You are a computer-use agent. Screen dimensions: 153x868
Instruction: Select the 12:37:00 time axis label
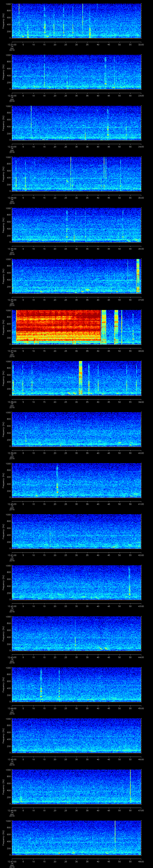click(12, 351)
